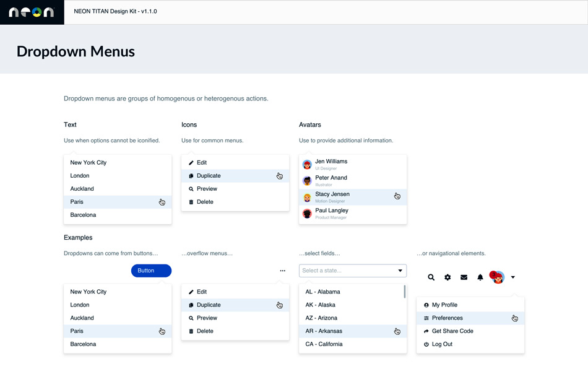The image size is (588, 379).
Task: Select My Profile from the user menu
Action: pyautogui.click(x=444, y=305)
